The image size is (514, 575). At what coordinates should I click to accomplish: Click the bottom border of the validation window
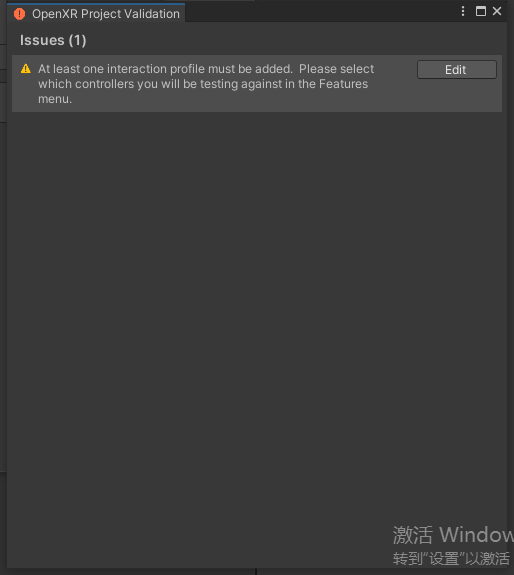pos(257,568)
